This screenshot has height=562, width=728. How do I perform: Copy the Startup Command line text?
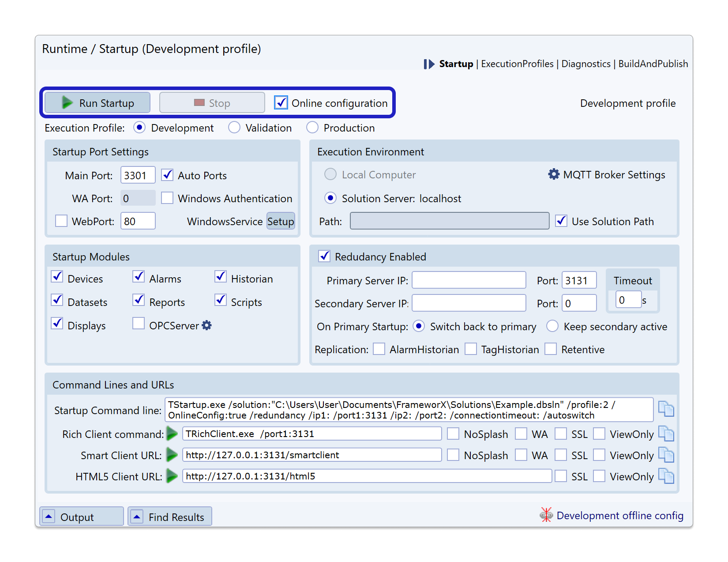pos(666,409)
